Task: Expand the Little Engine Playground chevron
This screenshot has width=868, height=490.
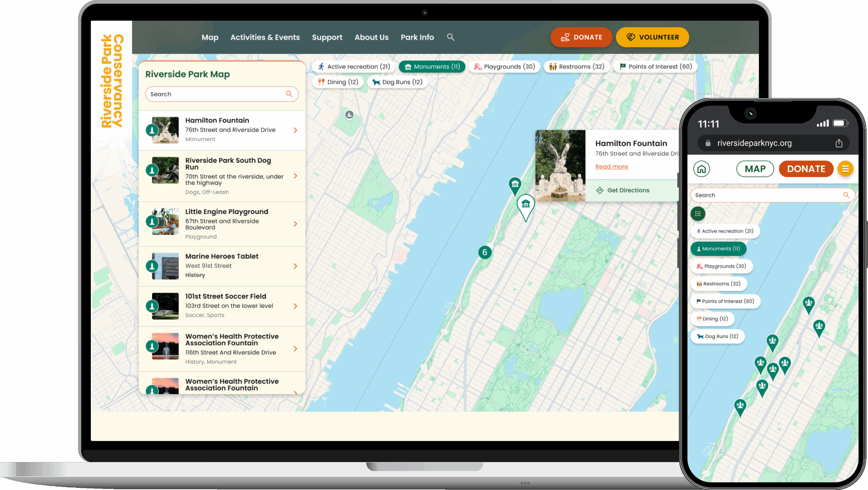Action: pos(295,224)
